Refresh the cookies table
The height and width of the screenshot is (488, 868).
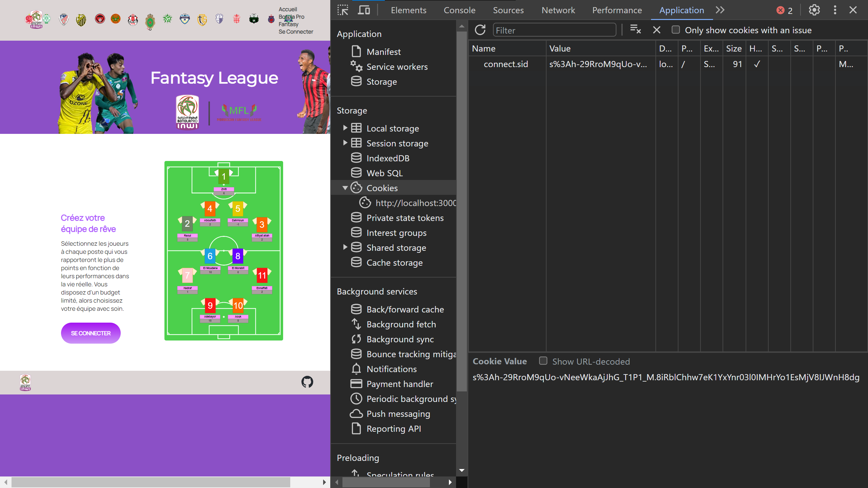480,30
